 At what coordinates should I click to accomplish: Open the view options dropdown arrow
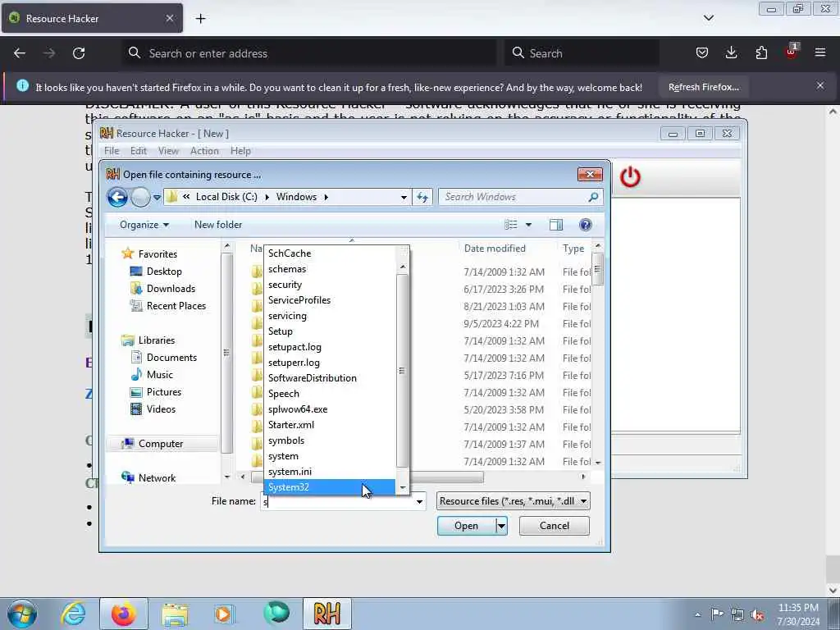click(528, 225)
